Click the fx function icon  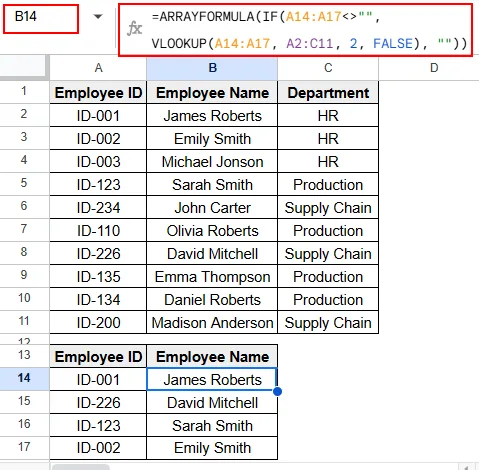pos(135,29)
